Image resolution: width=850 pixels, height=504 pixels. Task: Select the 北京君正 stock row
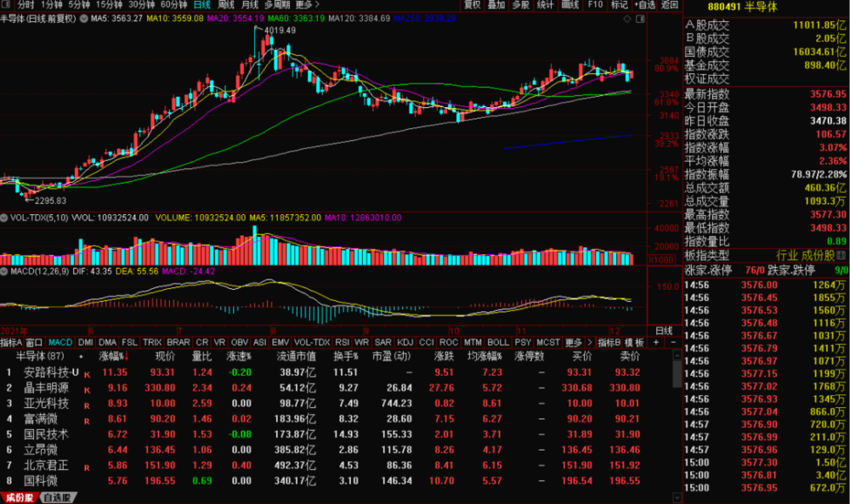pos(46,465)
